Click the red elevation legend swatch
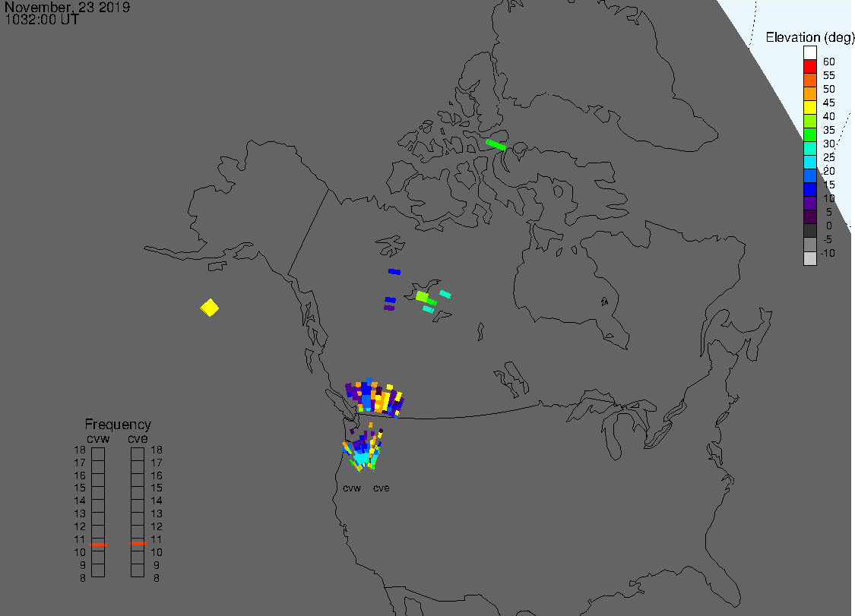 pyautogui.click(x=809, y=67)
